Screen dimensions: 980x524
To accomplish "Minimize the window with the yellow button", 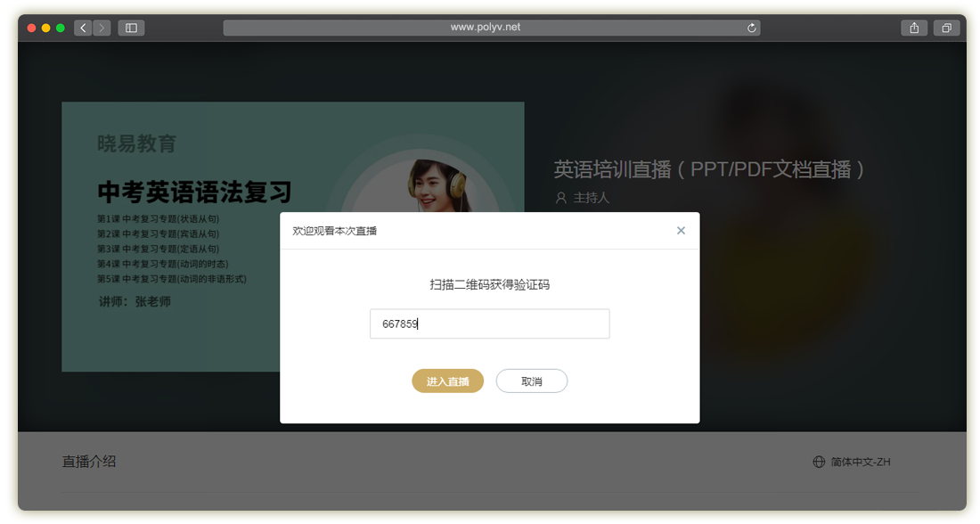I will tap(46, 28).
